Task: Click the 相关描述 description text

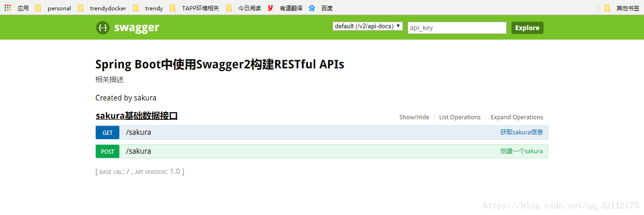Action: 109,80
